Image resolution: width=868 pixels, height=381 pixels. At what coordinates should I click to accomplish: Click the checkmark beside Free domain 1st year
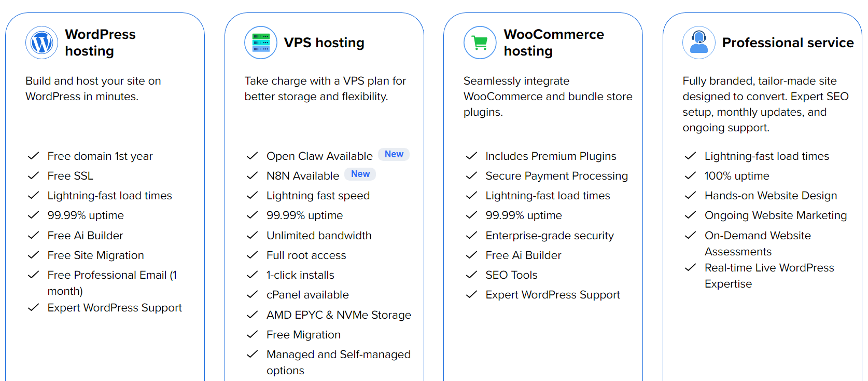[33, 156]
